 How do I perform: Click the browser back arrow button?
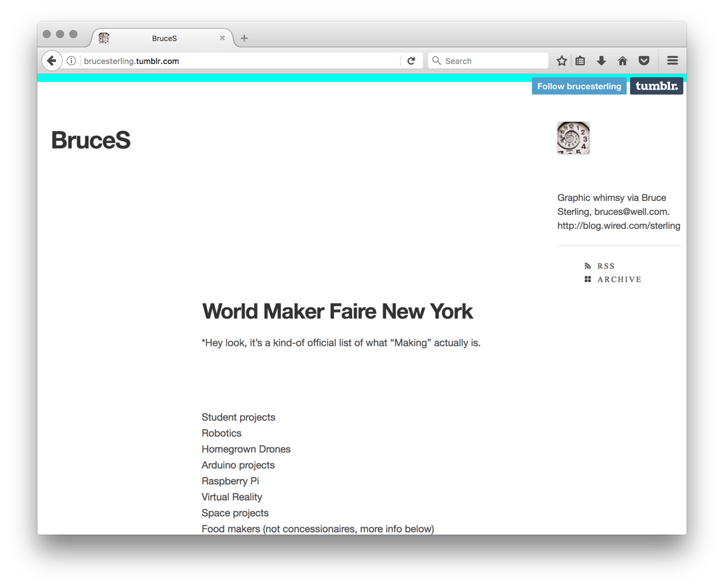click(x=51, y=61)
